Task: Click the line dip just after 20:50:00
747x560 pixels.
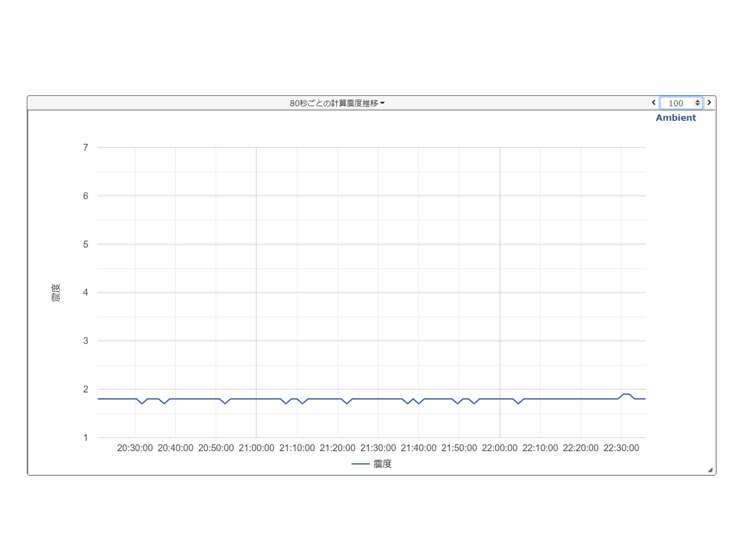Action: pos(225,403)
